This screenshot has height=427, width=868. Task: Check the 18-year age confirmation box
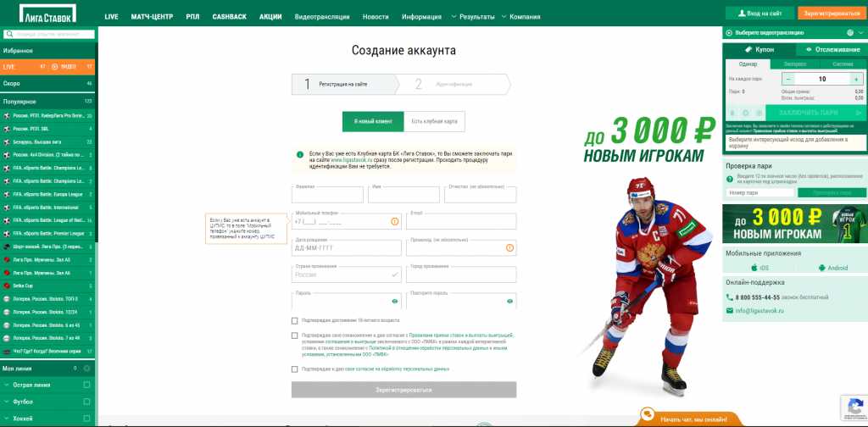pyautogui.click(x=294, y=320)
